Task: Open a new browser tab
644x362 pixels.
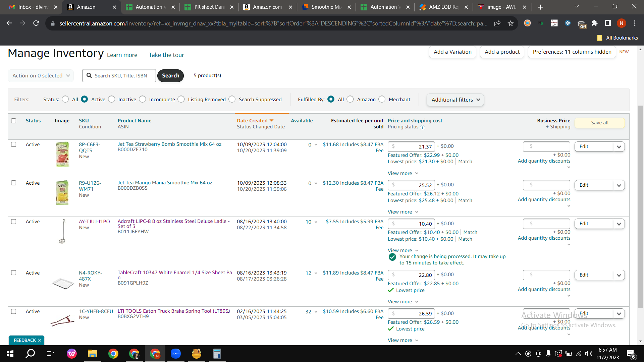Action: coord(540,7)
